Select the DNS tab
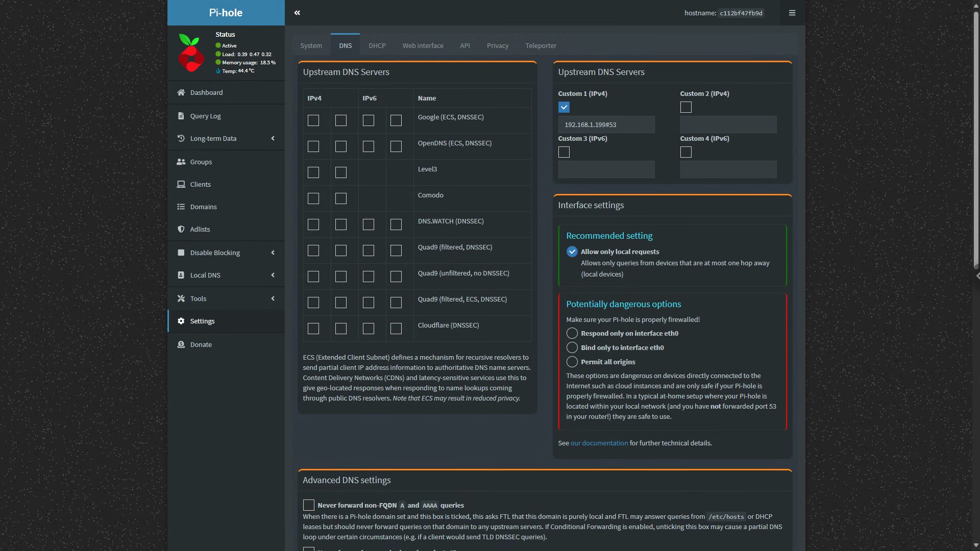 [x=345, y=45]
